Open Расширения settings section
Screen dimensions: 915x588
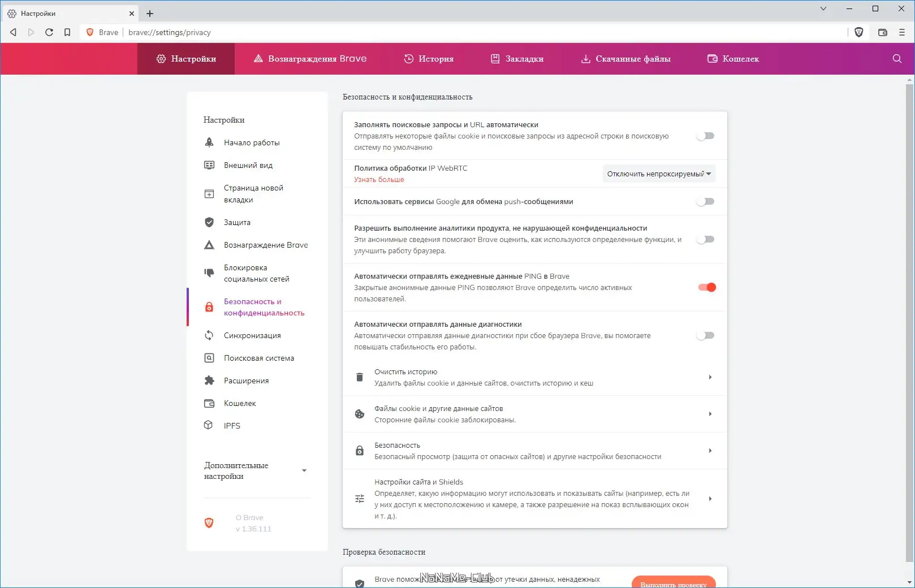(x=246, y=381)
